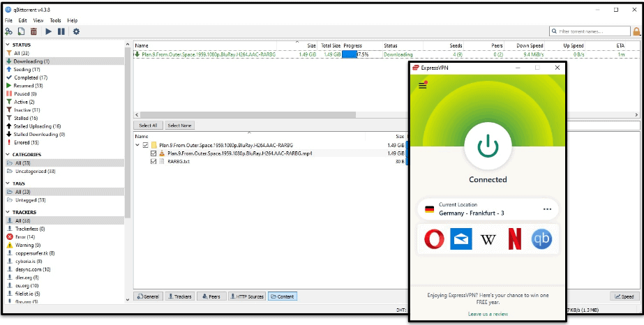Uncheck the RARBG.txt file checkbox
Viewport: 644px width, 325px height.
click(153, 161)
